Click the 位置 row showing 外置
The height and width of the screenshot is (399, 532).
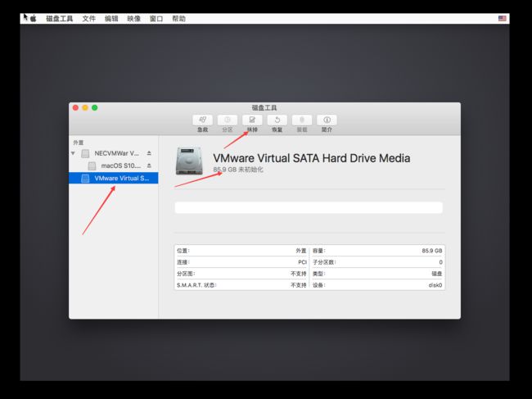pos(241,251)
